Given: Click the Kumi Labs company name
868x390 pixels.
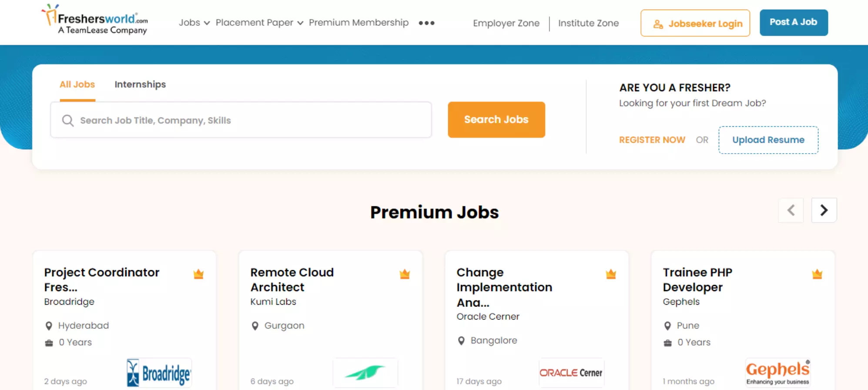Looking at the screenshot, I should click(273, 302).
